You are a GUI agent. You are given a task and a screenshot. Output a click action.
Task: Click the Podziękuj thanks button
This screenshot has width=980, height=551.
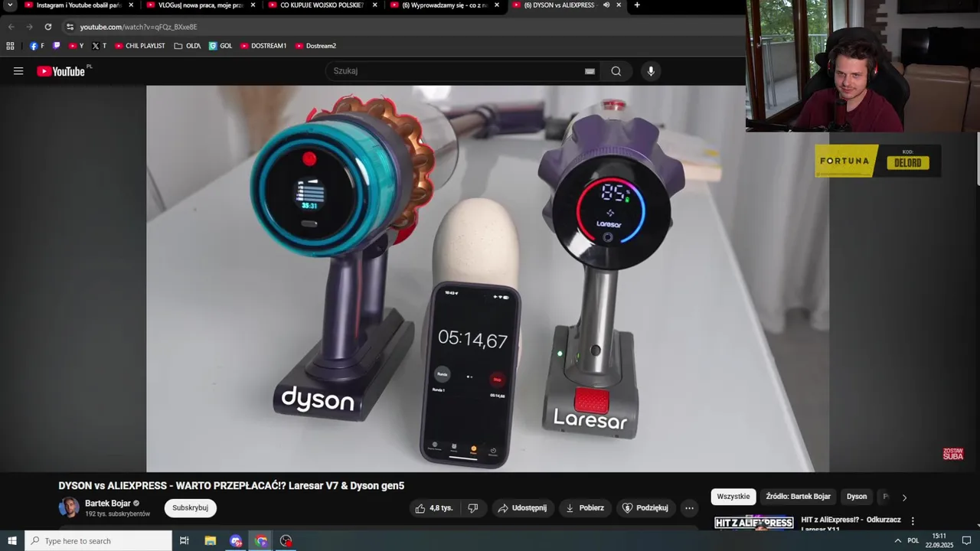pyautogui.click(x=645, y=508)
